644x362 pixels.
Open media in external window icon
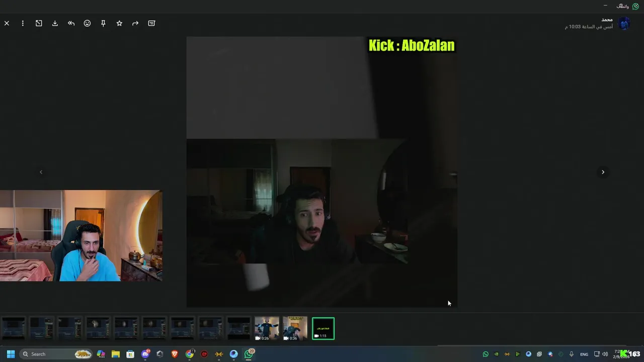[39, 23]
